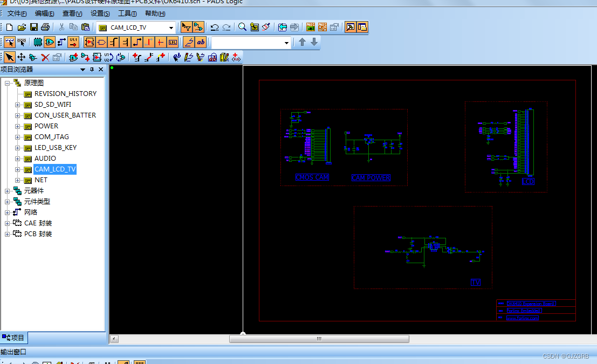Open the 帮助(H) menu
The width and height of the screenshot is (597, 364).
[155, 13]
